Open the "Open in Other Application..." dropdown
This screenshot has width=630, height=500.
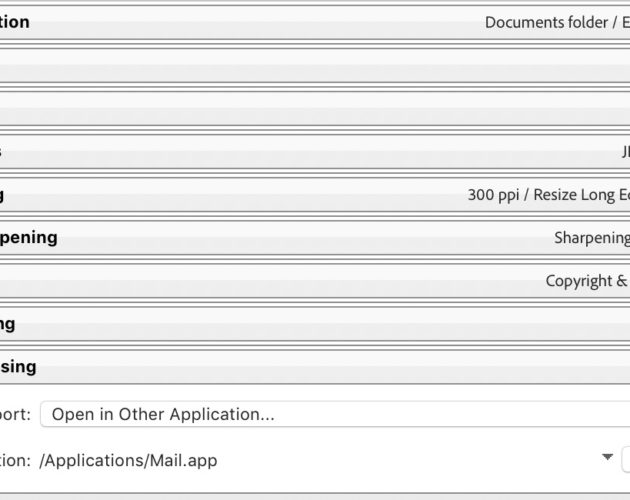coord(335,414)
